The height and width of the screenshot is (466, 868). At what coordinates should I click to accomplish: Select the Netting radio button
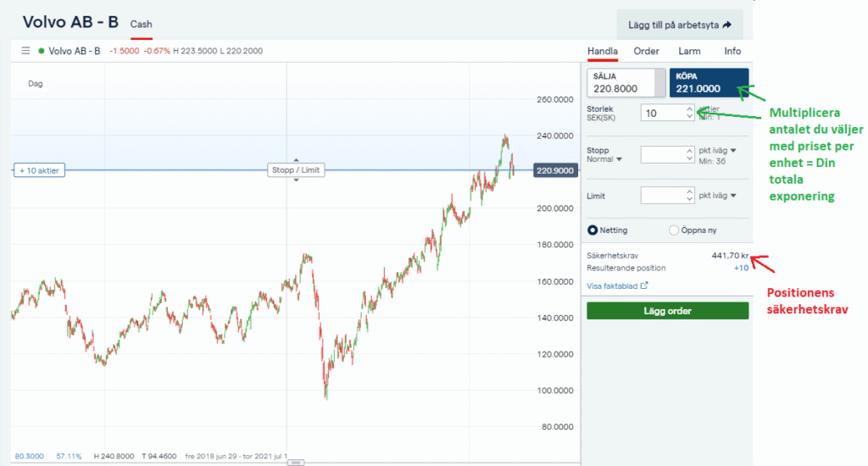point(593,230)
